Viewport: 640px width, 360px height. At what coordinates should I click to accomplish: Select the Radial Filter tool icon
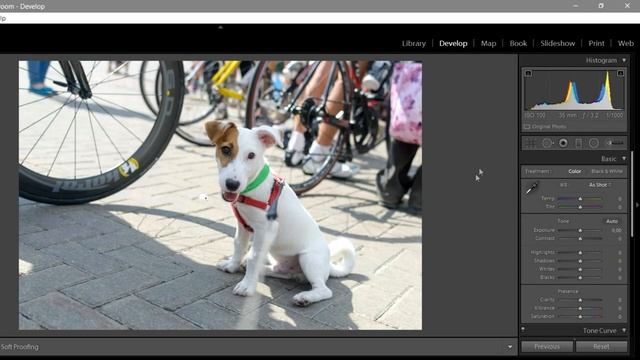coord(594,143)
